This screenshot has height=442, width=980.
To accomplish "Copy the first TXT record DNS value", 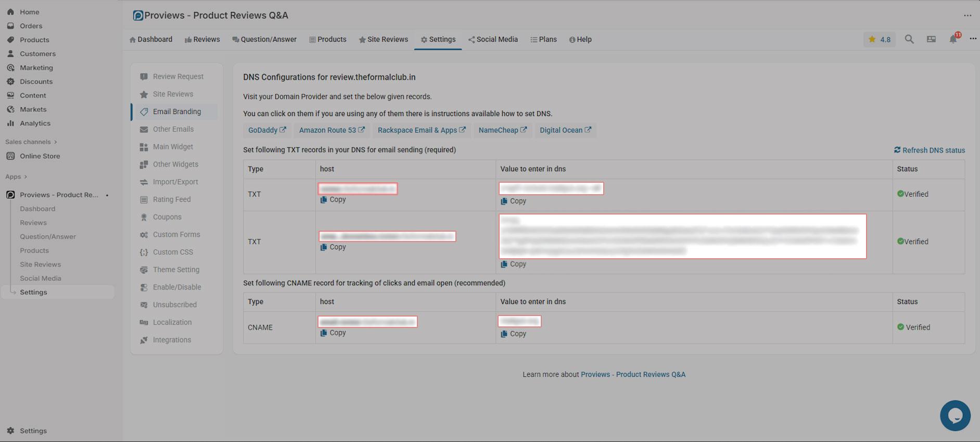I will point(513,201).
